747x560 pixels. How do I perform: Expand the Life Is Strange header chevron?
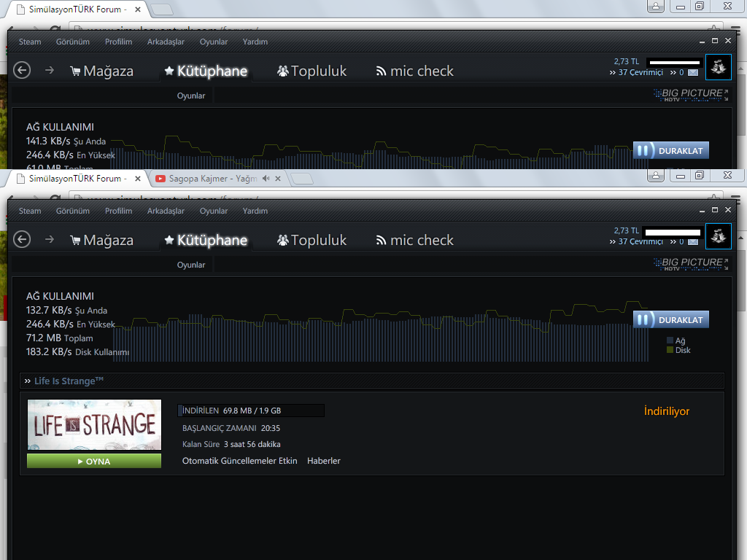point(28,381)
